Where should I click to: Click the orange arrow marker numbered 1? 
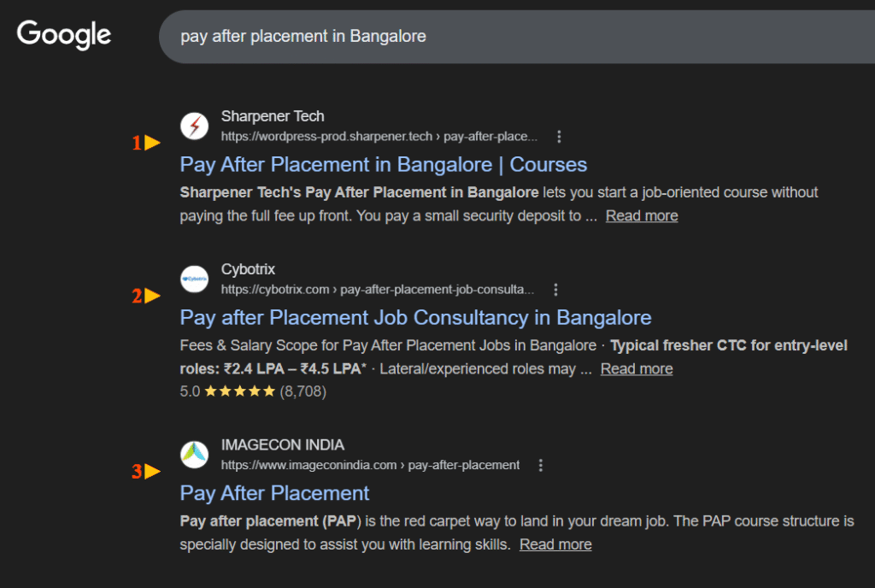point(152,144)
